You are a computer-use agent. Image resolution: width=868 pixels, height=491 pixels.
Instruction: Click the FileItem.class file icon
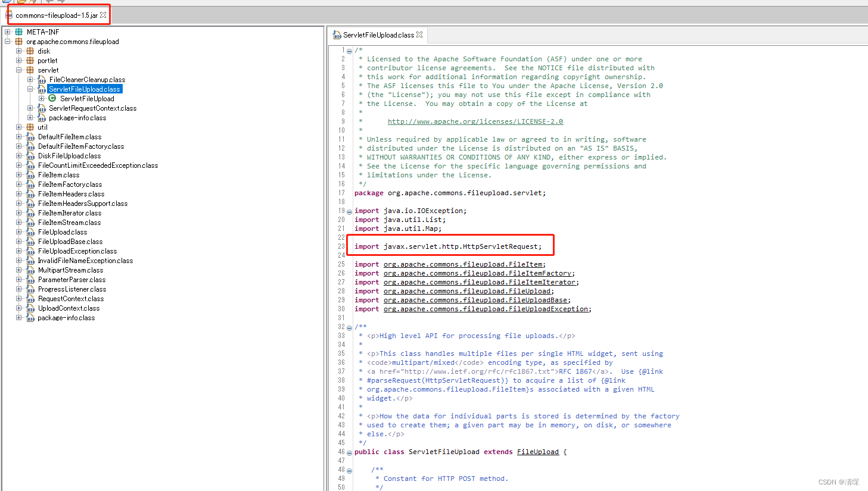(x=30, y=175)
